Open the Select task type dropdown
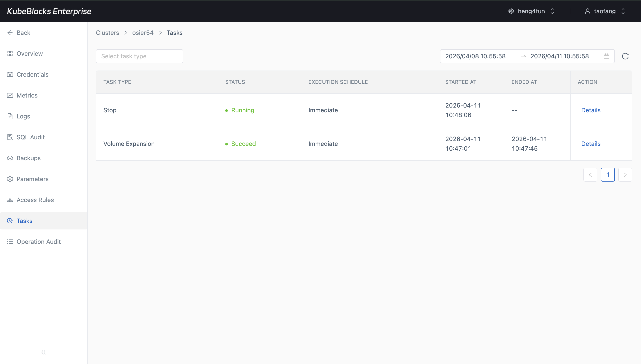 tap(139, 56)
